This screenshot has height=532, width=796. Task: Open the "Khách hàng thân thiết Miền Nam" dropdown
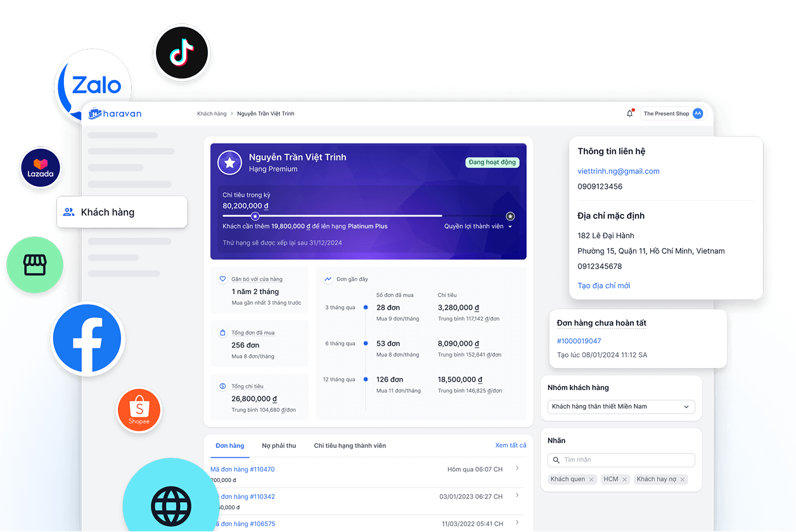[621, 407]
